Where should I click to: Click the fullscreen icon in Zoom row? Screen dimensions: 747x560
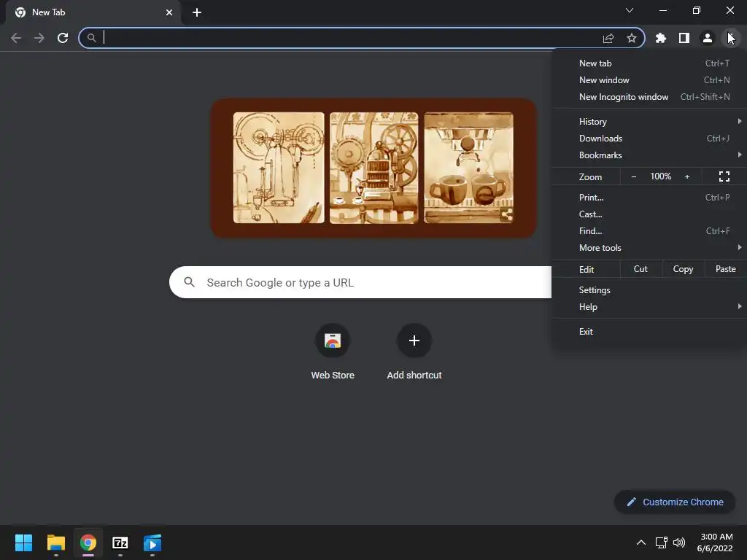pos(724,176)
